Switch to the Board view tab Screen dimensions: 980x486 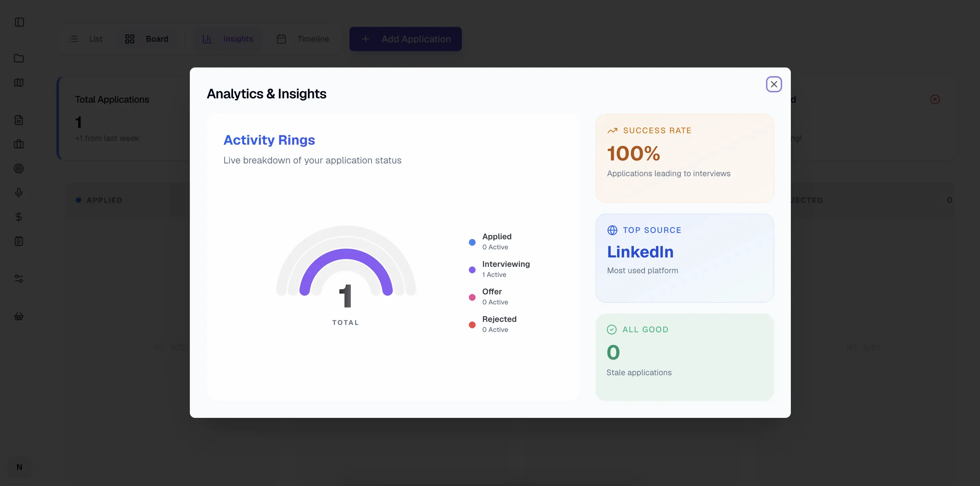pos(147,39)
